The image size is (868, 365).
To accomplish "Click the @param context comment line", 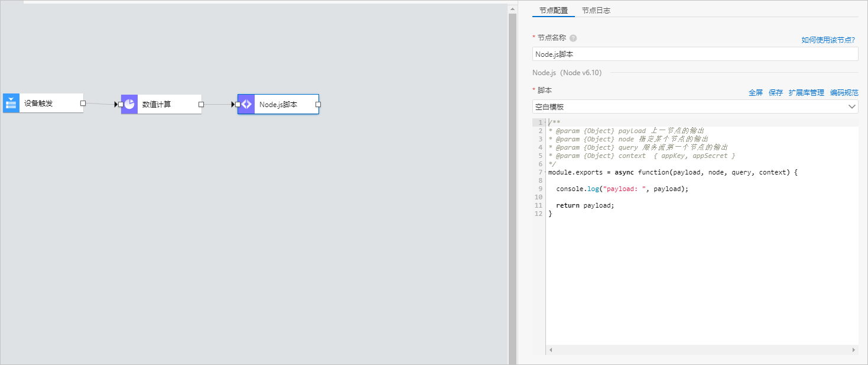I will point(642,156).
